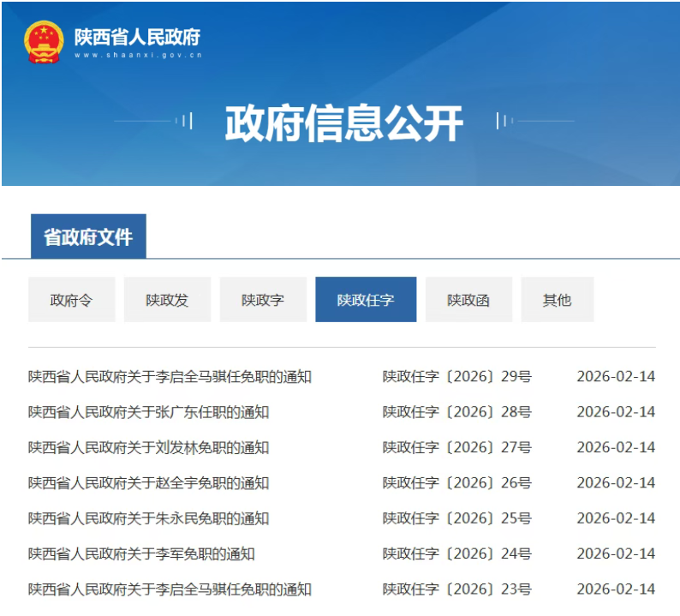
Task: Open the 朱永民免职 notice link
Action: [148, 518]
